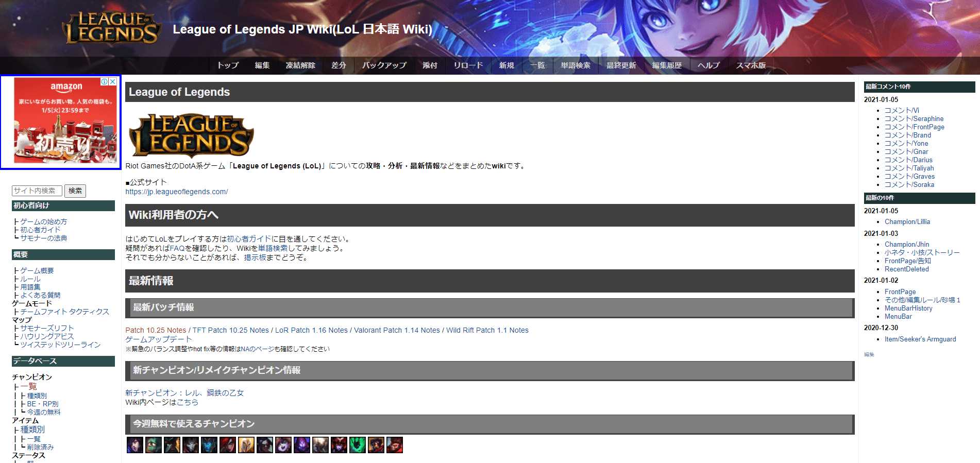Open Ahri's free champion portrait

click(135, 445)
